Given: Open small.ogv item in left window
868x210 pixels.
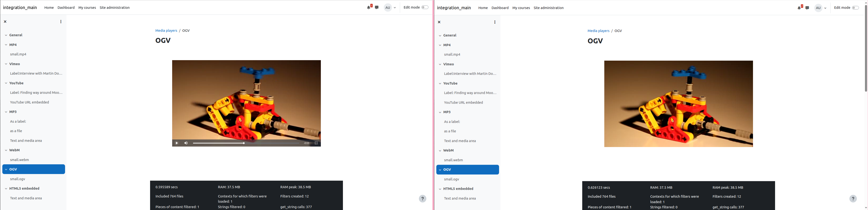Looking at the screenshot, I should tap(17, 179).
